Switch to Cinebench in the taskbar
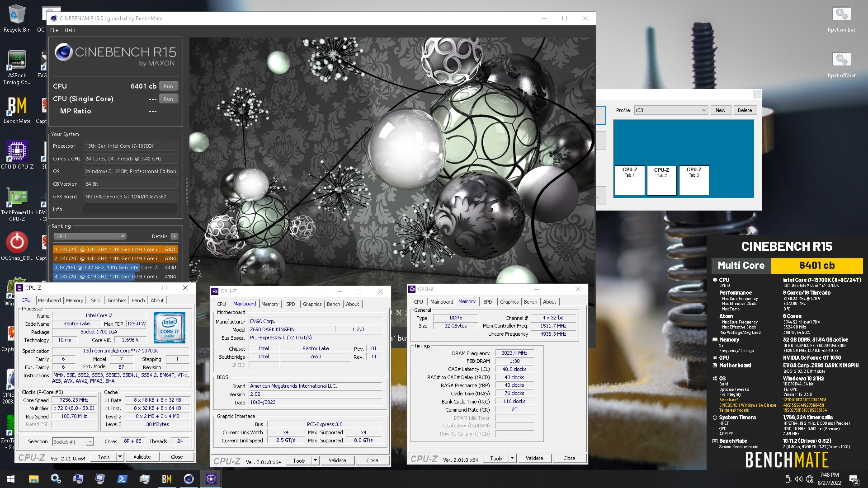 point(189,479)
